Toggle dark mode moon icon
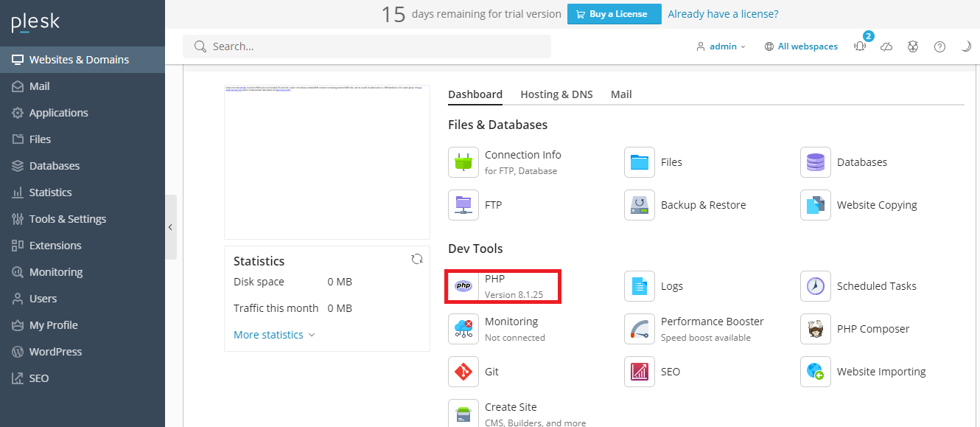This screenshot has height=427, width=980. point(966,46)
